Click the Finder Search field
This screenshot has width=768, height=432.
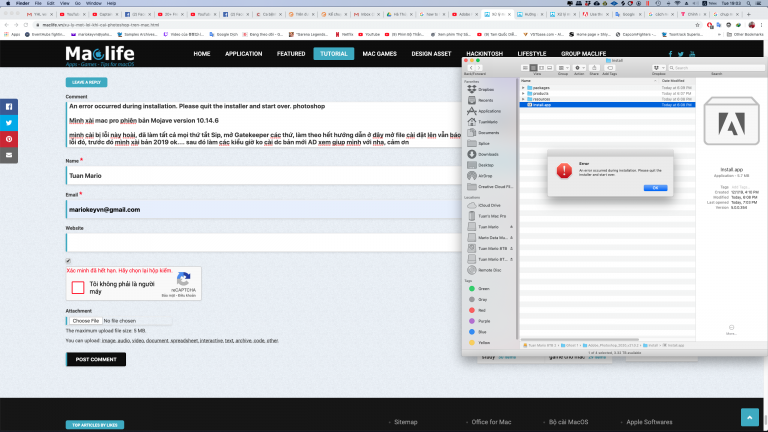[716, 68]
